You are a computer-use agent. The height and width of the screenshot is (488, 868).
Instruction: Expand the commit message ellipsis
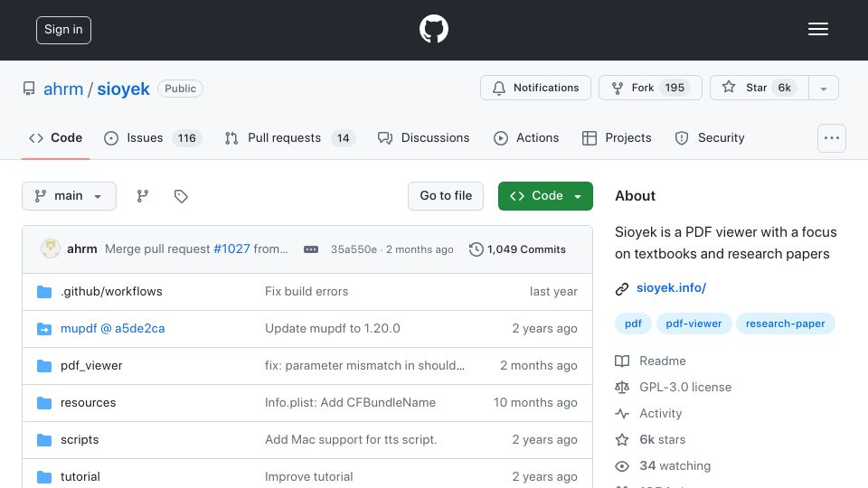[311, 249]
